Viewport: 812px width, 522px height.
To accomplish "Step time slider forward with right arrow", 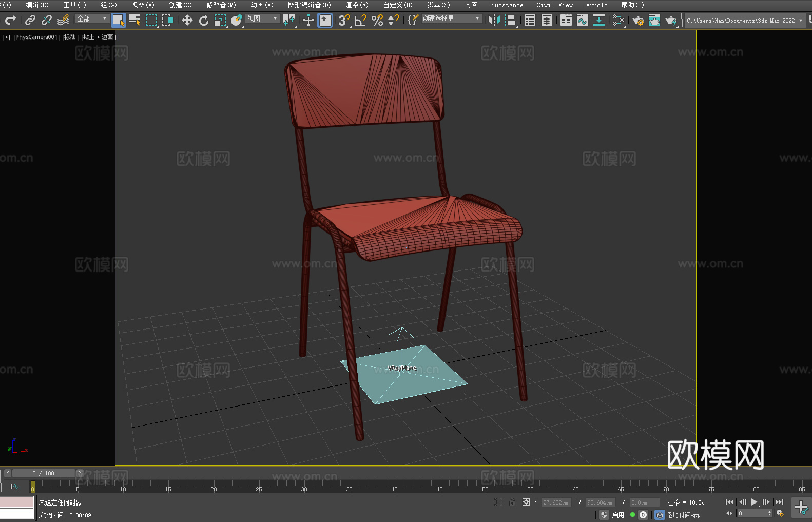I will (80, 473).
